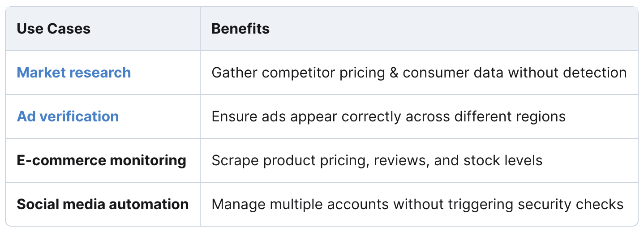The height and width of the screenshot is (232, 644).
Task: Click the scrape product pricing benefit text
Action: click(377, 160)
